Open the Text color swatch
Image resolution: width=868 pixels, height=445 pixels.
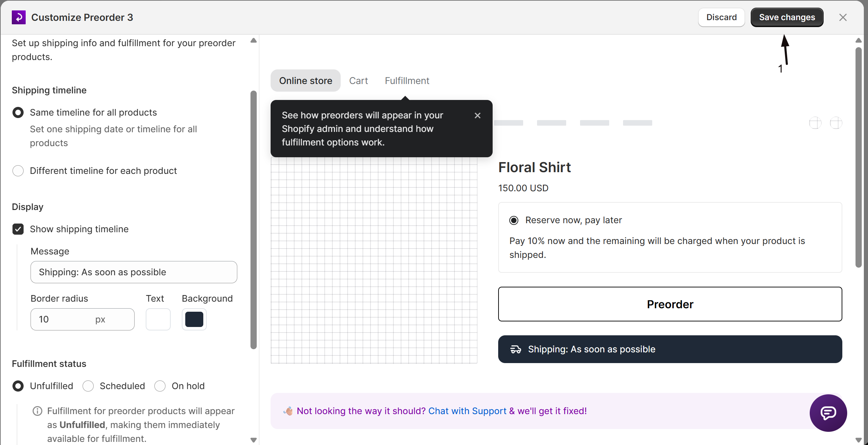(158, 319)
